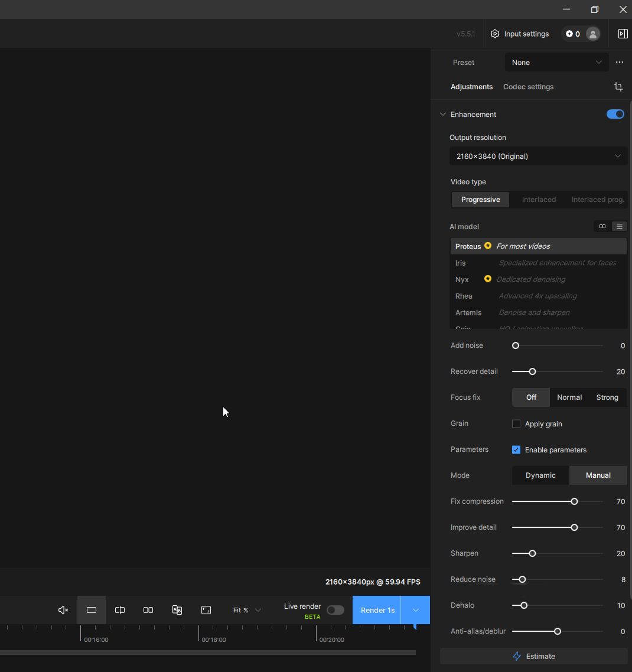632x672 pixels.
Task: Open the Fit % zoom dropdown
Action: [247, 610]
